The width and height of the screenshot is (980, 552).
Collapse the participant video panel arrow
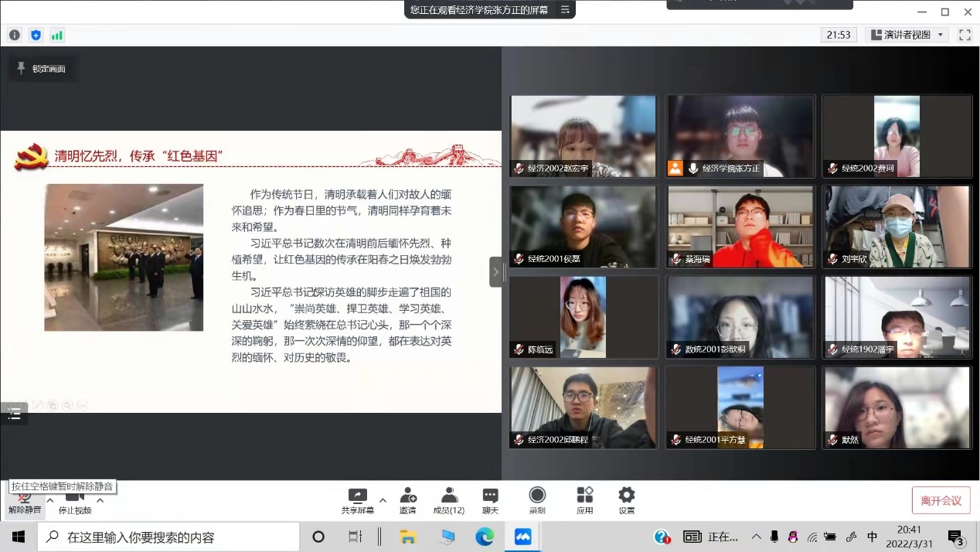[495, 272]
